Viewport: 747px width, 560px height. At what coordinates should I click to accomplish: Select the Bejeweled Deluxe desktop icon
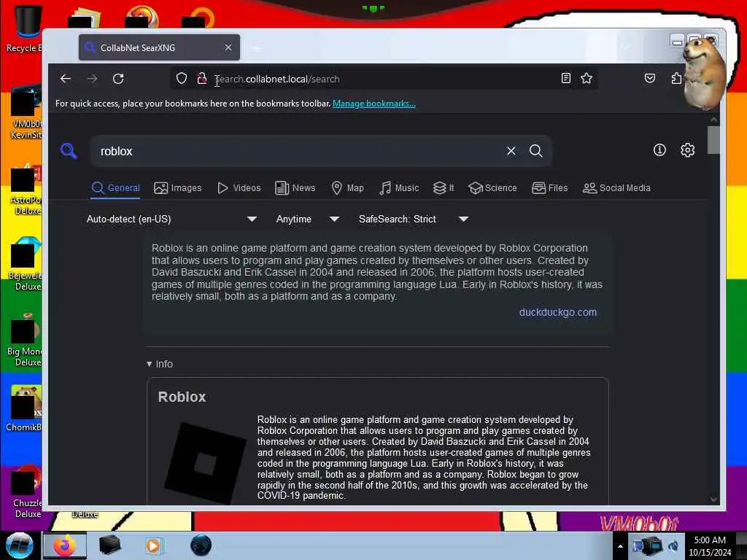click(25, 264)
